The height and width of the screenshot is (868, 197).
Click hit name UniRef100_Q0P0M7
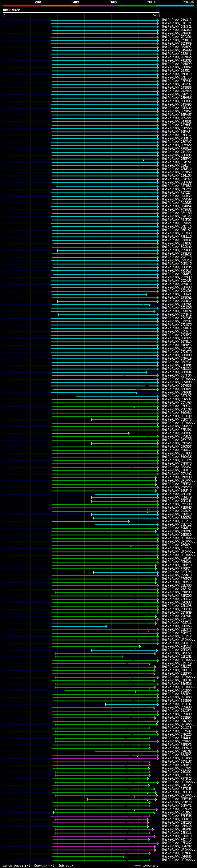176,433
